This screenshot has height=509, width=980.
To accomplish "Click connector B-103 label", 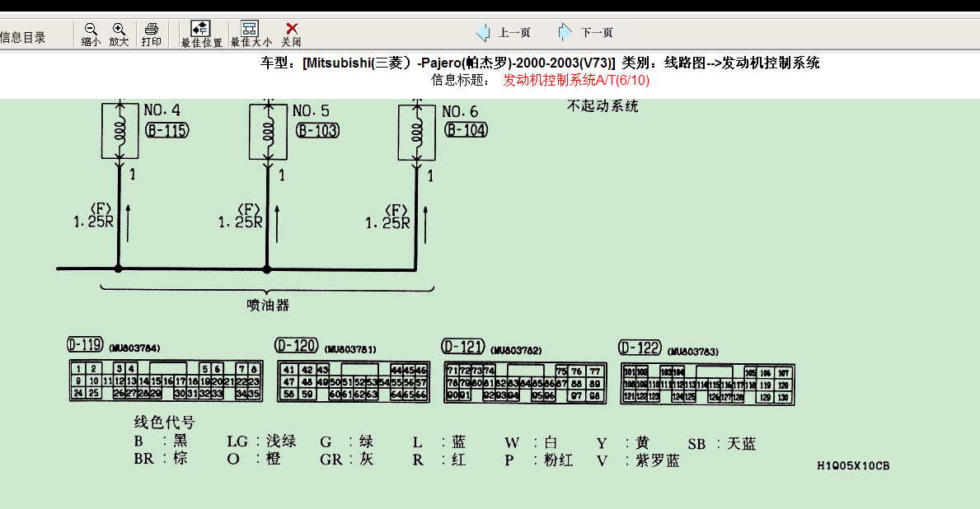I will [317, 130].
